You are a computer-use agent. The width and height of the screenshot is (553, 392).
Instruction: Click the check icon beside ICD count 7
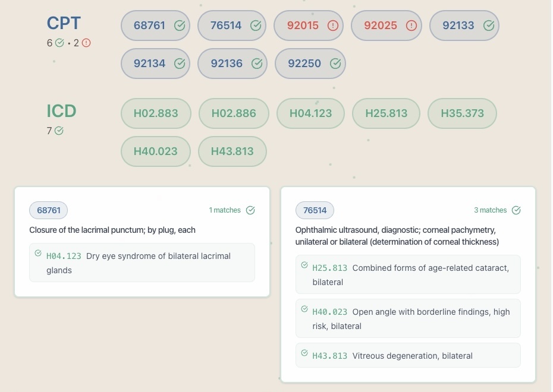[59, 131]
